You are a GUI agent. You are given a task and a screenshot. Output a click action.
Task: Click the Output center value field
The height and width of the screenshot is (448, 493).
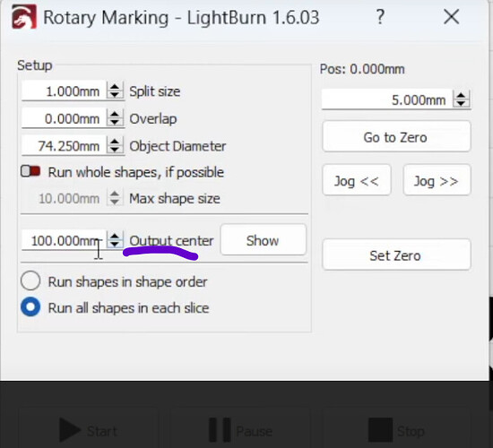[65, 241]
